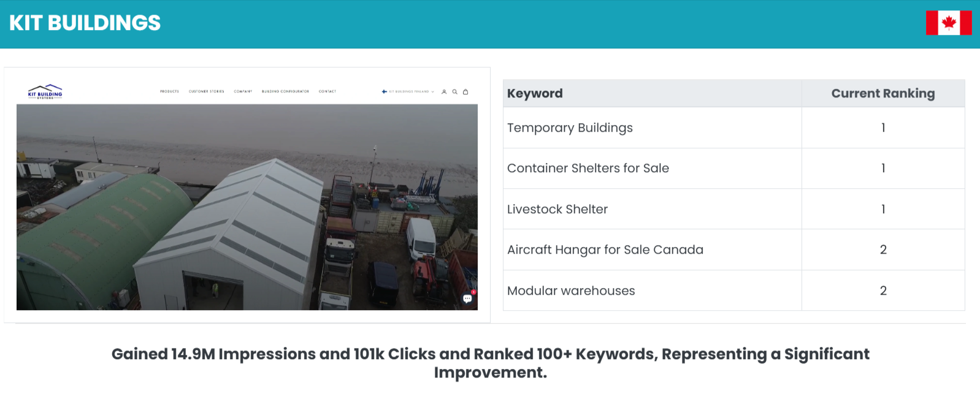
Task: Click the Current Ranking column header
Action: coord(882,94)
